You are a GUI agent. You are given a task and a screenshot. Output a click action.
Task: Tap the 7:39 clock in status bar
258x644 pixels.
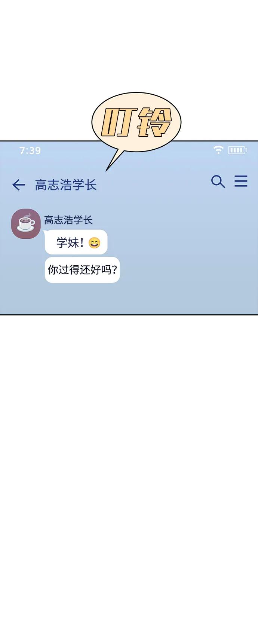pos(30,150)
